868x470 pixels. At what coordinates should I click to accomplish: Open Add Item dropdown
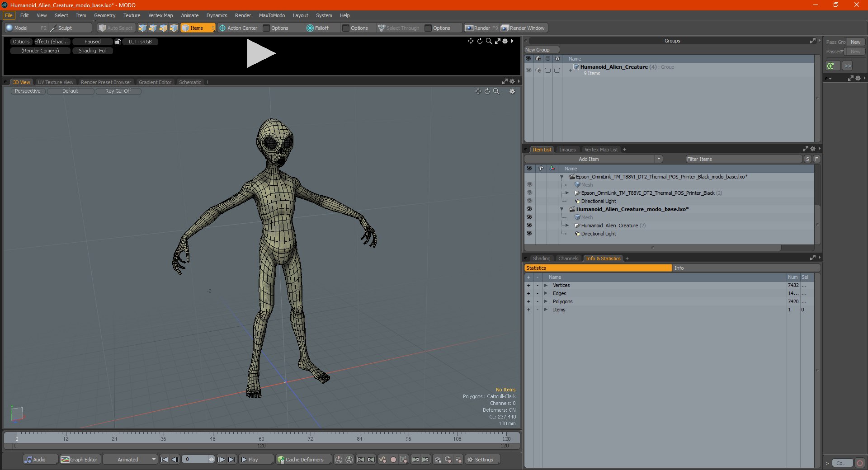[x=659, y=159]
